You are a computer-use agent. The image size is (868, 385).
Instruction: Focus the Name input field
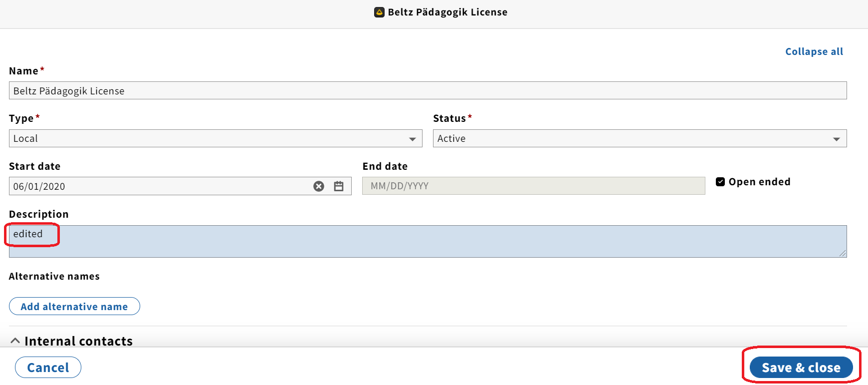428,90
